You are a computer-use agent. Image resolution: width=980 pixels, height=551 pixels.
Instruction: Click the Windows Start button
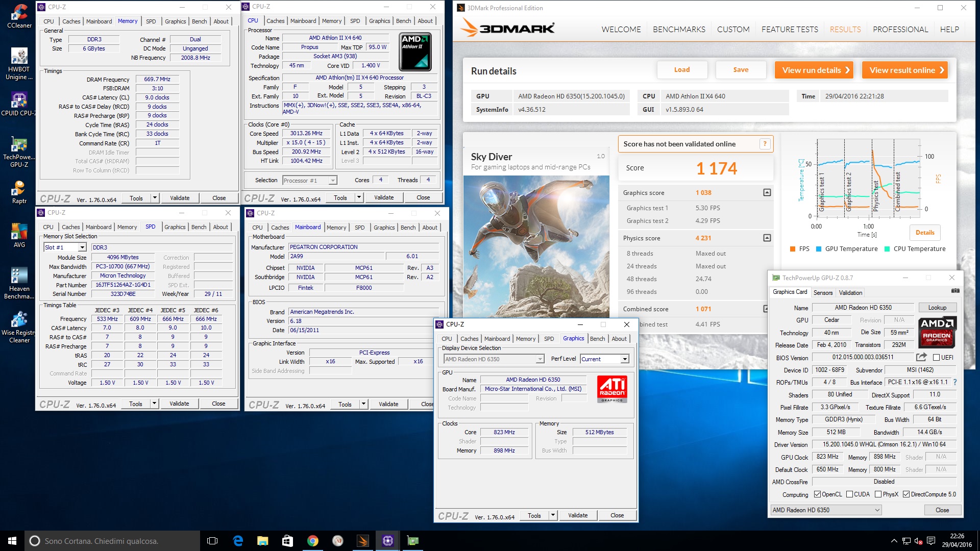(12, 541)
